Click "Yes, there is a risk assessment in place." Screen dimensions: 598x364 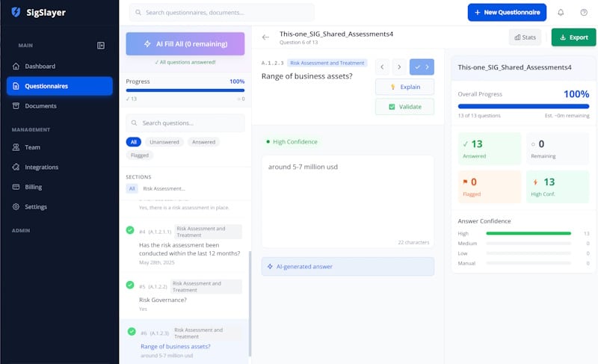tap(184, 208)
